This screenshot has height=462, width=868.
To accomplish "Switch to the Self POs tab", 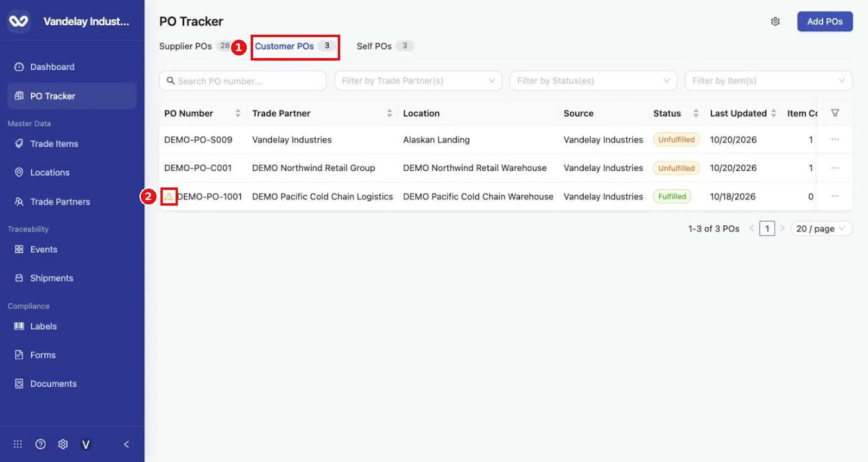I will (x=385, y=46).
